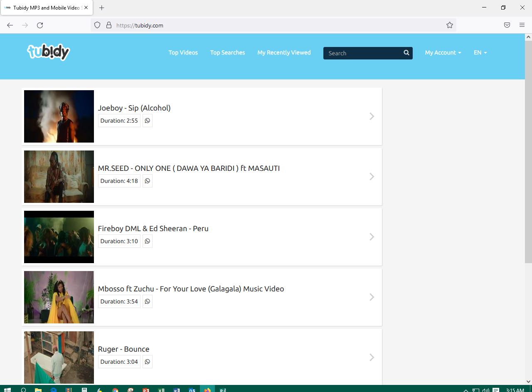Bookmark this page with the star
The height and width of the screenshot is (392, 532).
coord(450,25)
